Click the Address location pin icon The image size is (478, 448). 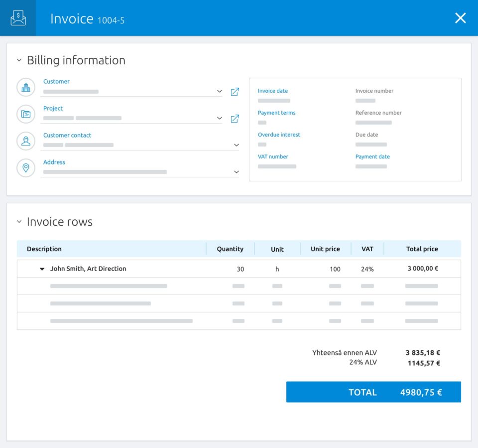pos(26,168)
